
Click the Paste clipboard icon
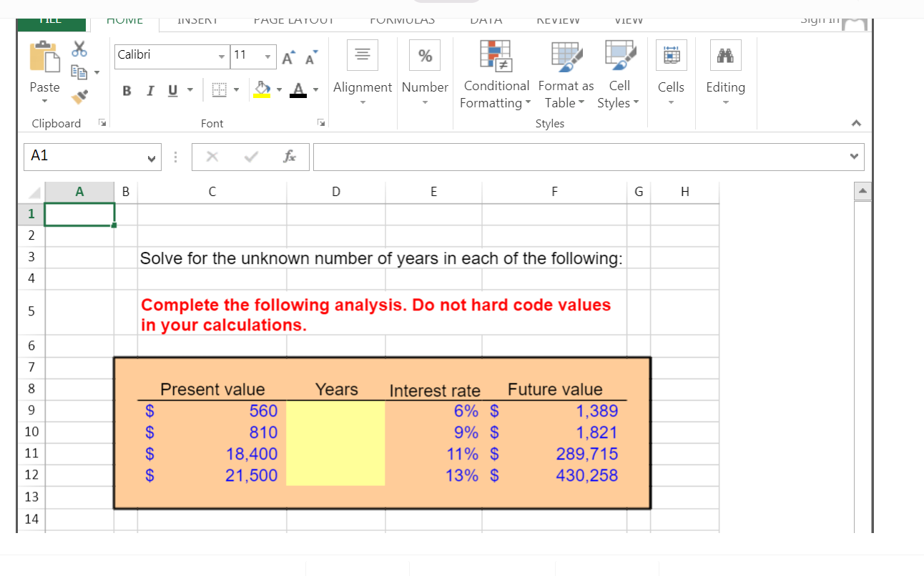click(x=44, y=57)
